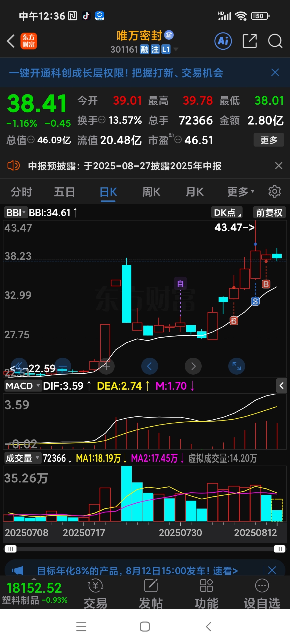Open chart settings gear icon
The height and width of the screenshot is (644, 290).
[274, 191]
